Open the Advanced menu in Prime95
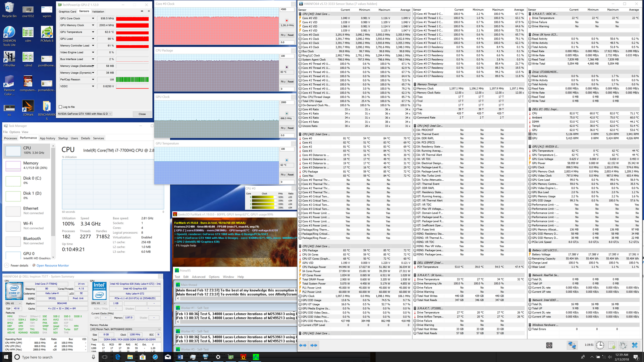This screenshot has width=644, height=362. tap(199, 277)
